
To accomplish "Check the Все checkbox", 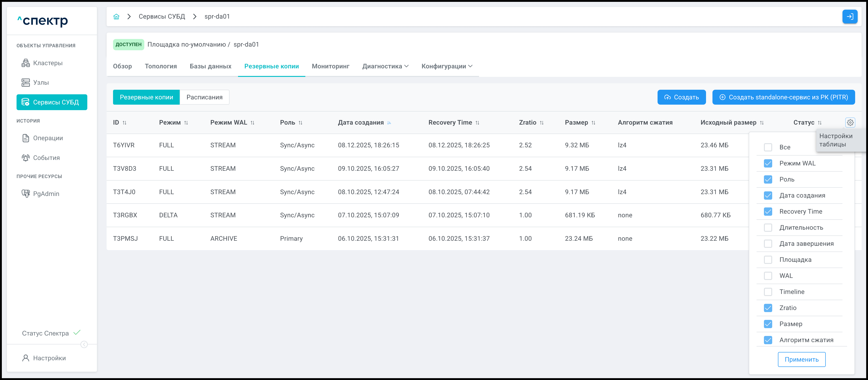I will click(768, 147).
